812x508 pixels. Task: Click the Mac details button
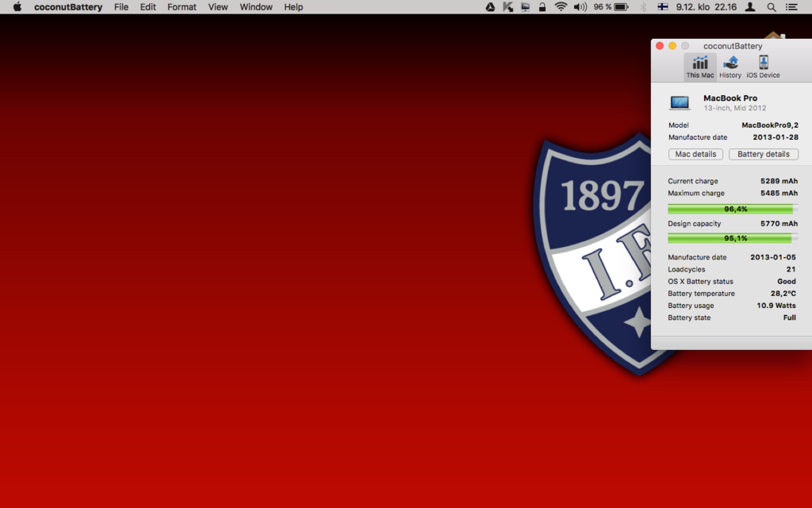tap(695, 154)
